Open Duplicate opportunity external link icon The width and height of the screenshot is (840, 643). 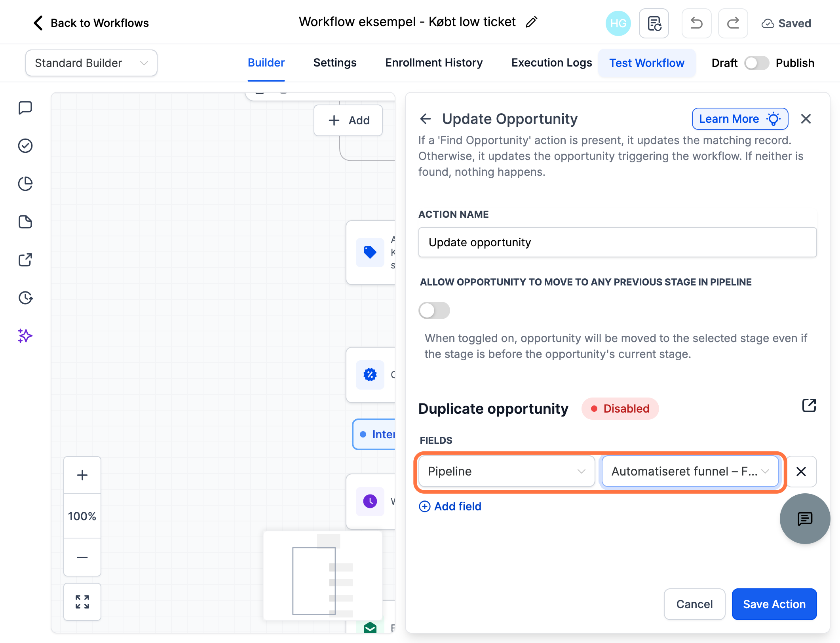pos(809,405)
